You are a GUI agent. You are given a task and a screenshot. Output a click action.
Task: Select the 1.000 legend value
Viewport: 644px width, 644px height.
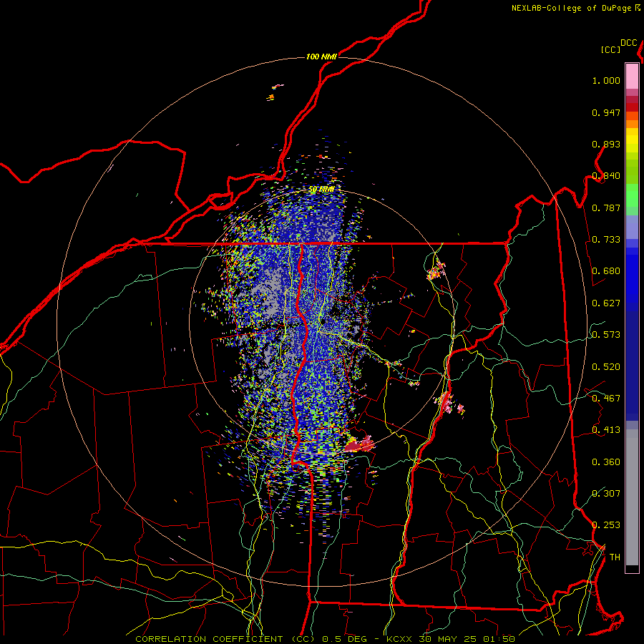606,80
